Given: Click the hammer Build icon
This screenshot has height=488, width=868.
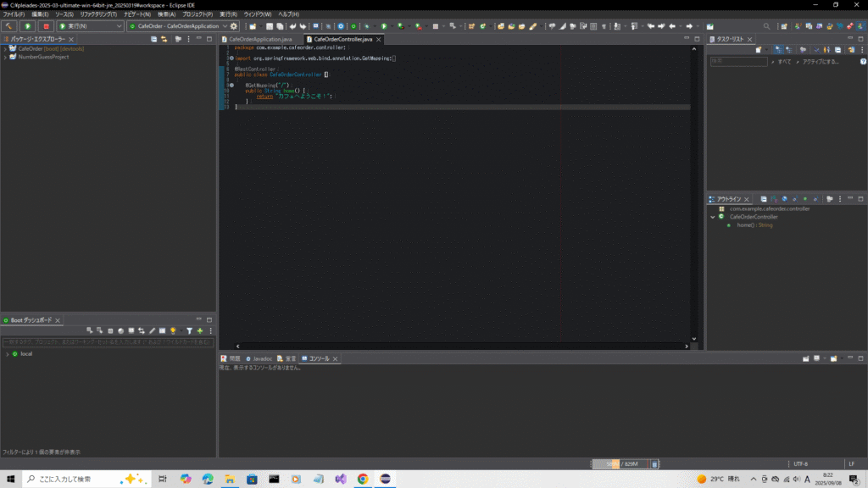Looking at the screenshot, I should point(8,26).
